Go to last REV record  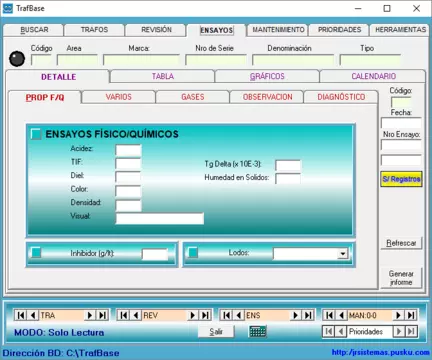pos(205,315)
